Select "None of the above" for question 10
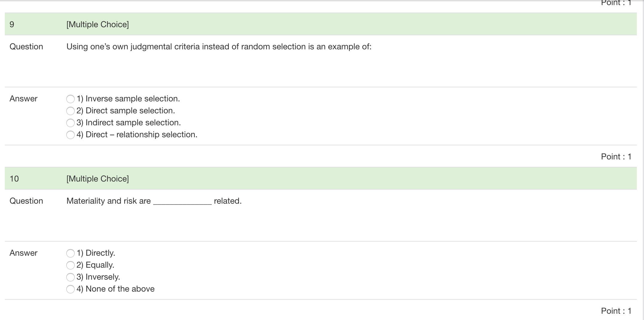 [x=70, y=289]
